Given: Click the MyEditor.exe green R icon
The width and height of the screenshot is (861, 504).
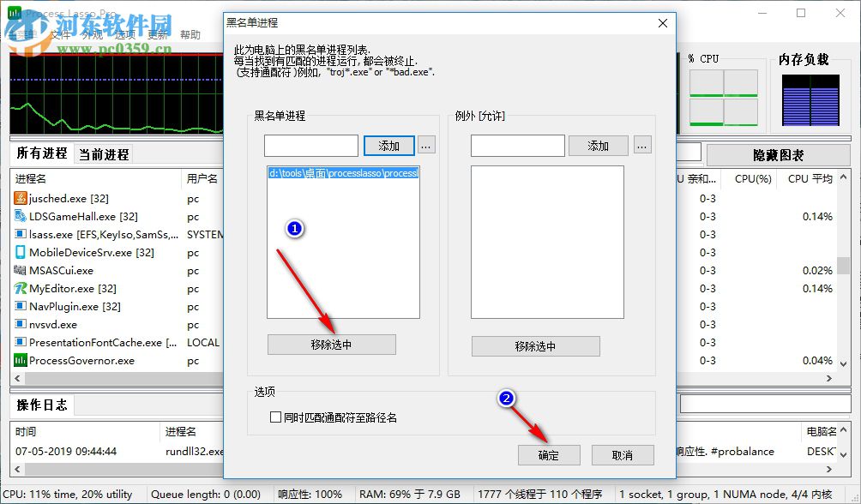Looking at the screenshot, I should click(21, 288).
